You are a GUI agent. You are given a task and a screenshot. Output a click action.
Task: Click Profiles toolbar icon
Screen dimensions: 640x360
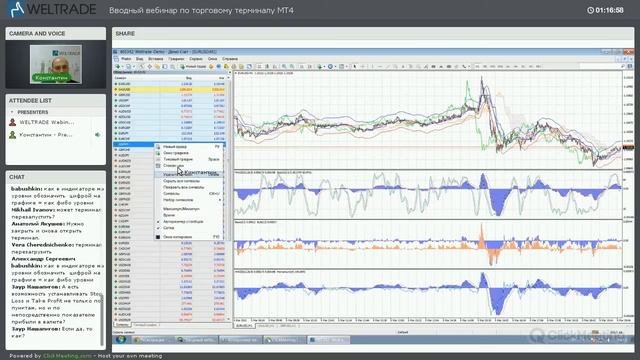129,66
